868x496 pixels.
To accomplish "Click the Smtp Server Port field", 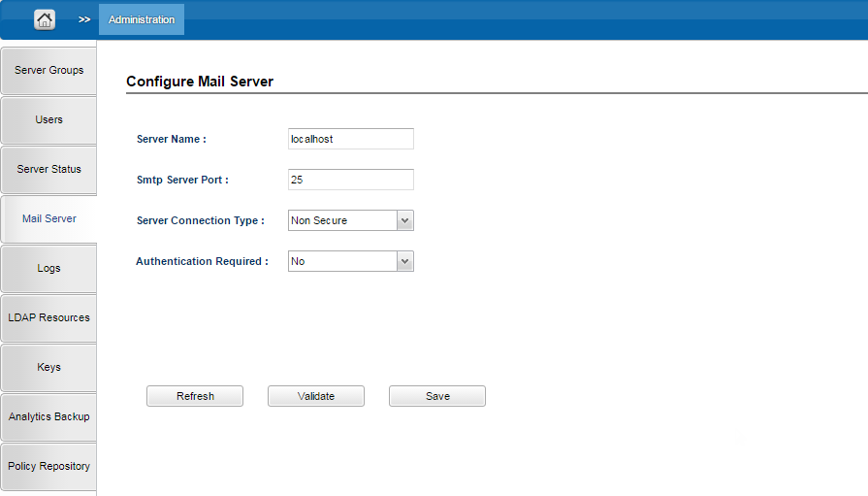I will point(351,180).
